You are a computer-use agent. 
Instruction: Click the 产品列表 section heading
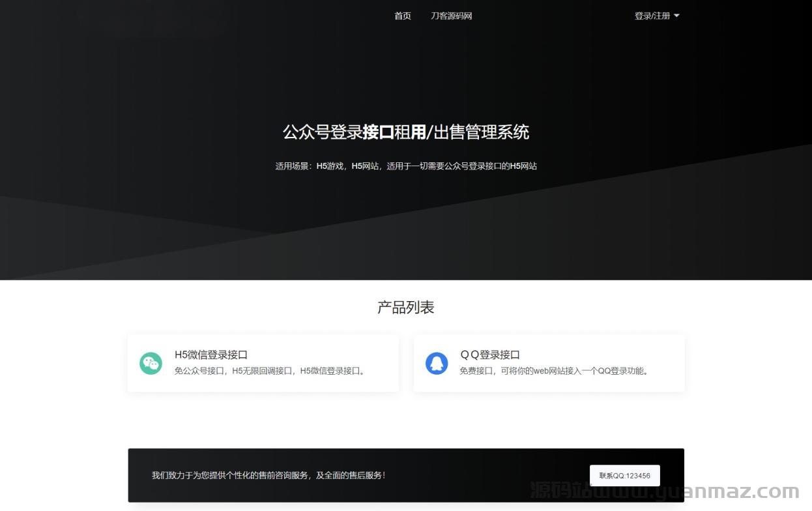[405, 308]
